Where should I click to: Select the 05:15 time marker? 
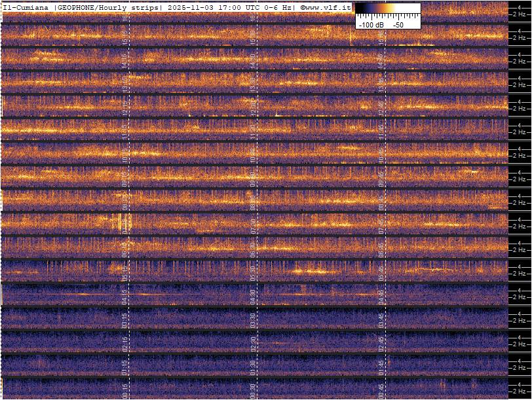(x=125, y=271)
